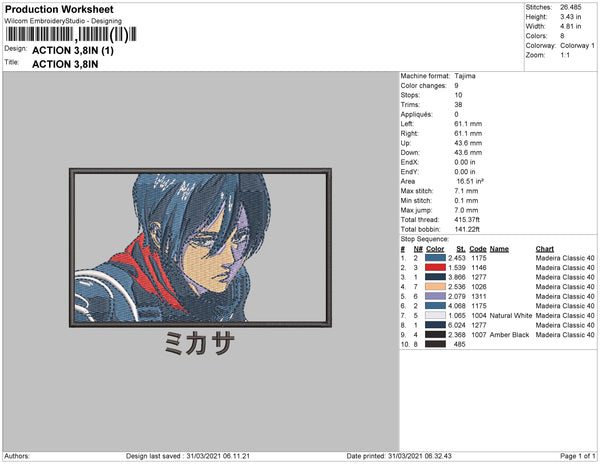
Task: Click the 'Amber Black' thread name
Action: [x=509, y=335]
